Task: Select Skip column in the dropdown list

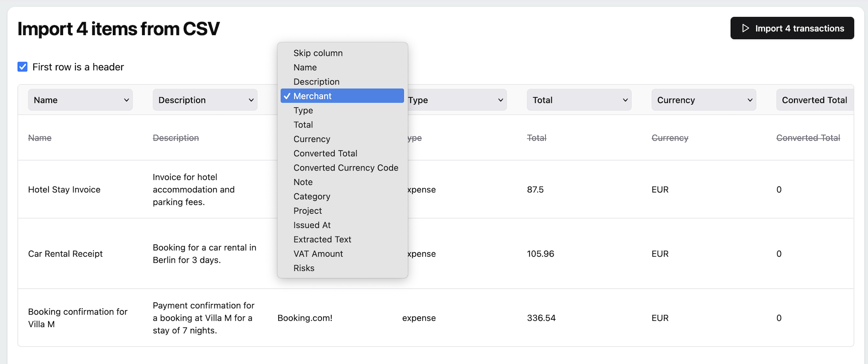Action: 318,53
